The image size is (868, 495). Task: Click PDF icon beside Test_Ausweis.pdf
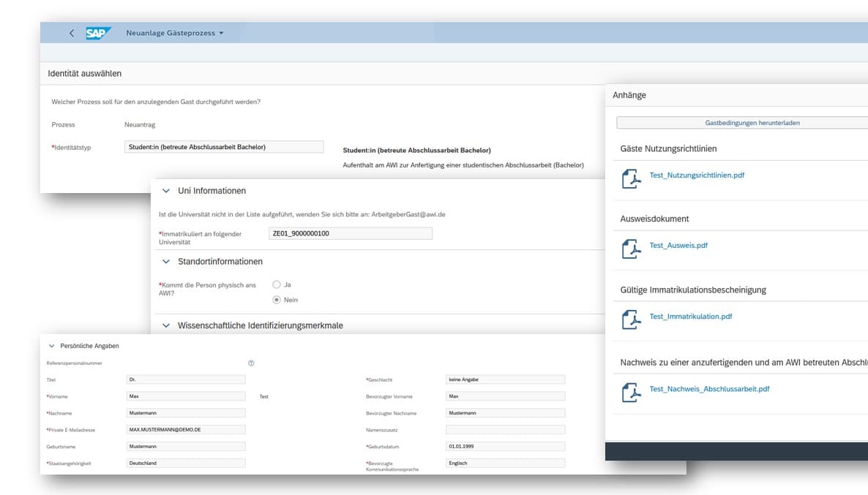pyautogui.click(x=630, y=248)
